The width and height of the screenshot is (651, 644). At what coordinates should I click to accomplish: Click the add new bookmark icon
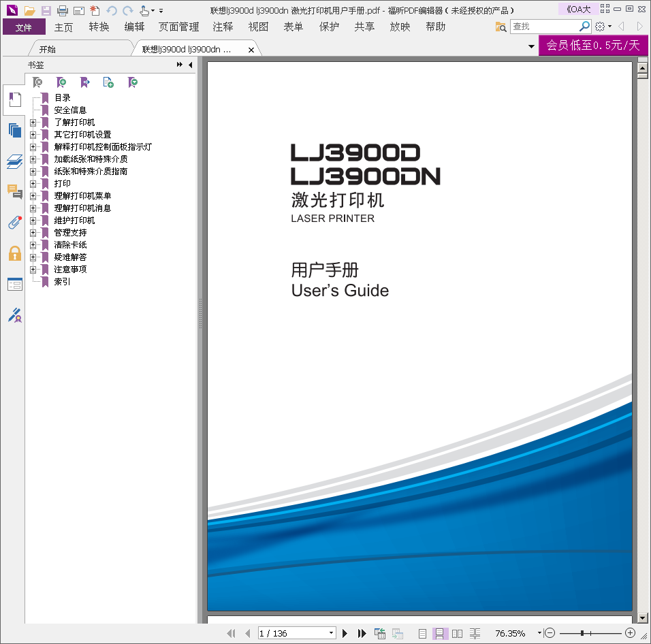(61, 82)
